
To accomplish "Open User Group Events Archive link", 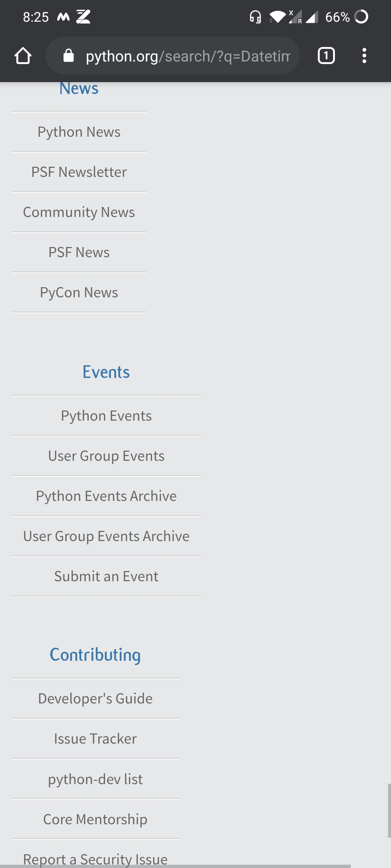I will pyautogui.click(x=106, y=536).
